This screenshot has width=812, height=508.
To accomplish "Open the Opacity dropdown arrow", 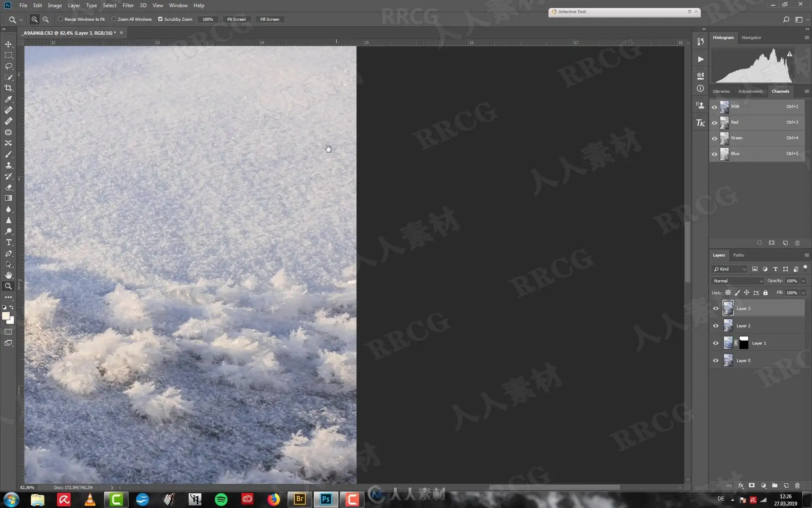I will [x=803, y=281].
